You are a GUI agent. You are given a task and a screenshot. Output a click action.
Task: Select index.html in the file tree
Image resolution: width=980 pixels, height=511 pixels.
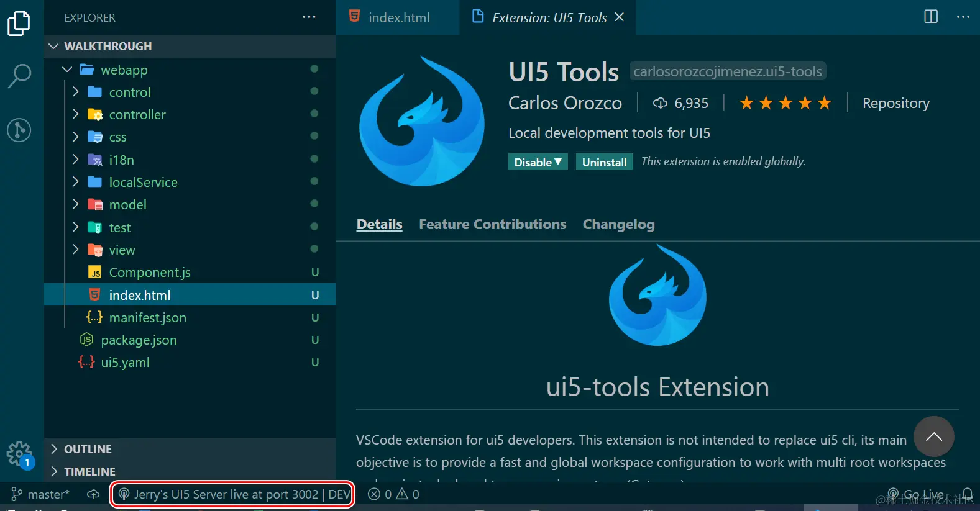click(190, 295)
